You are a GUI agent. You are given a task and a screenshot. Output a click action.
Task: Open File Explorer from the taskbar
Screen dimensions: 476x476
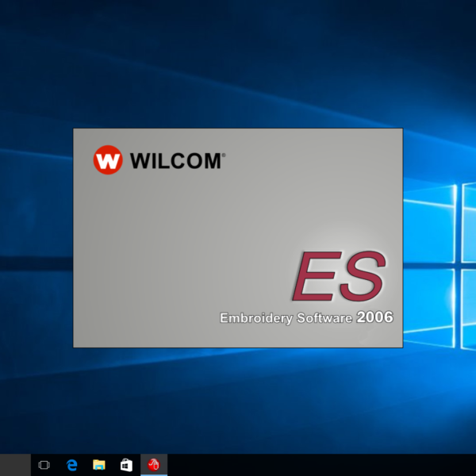tap(99, 465)
